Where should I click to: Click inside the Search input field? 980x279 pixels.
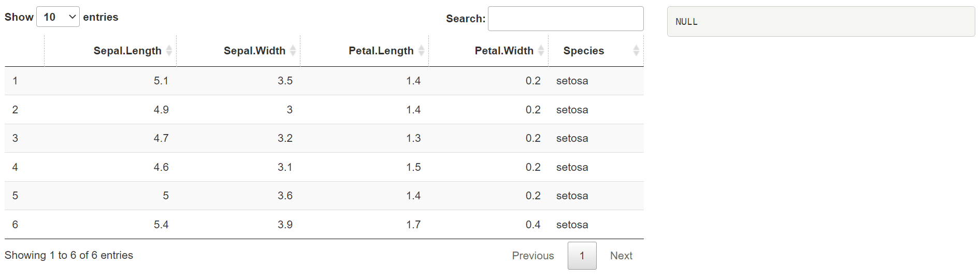[x=566, y=19]
